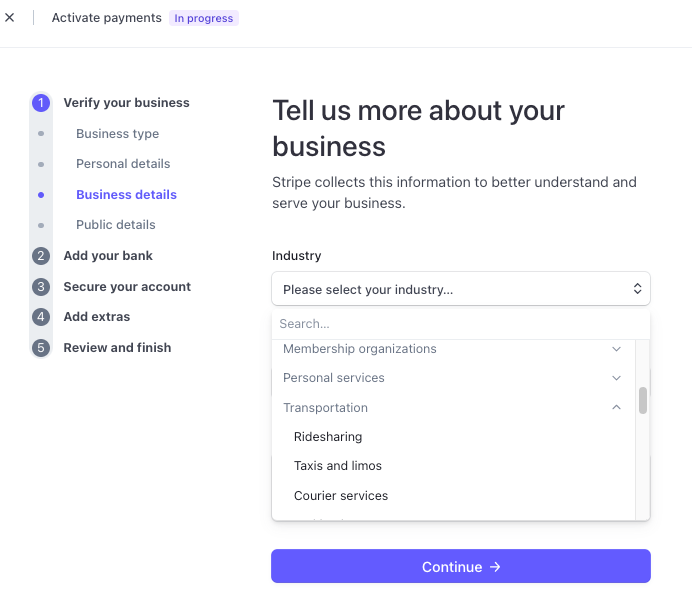Go to Business type step

117,134
